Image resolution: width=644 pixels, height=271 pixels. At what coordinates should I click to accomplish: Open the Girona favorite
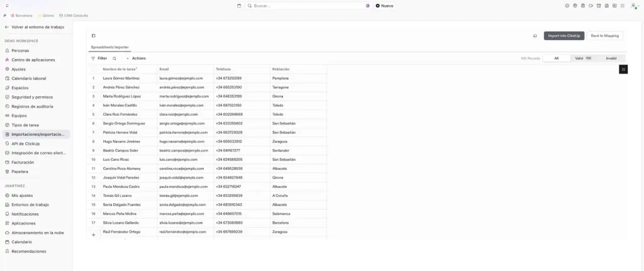[x=45, y=16]
